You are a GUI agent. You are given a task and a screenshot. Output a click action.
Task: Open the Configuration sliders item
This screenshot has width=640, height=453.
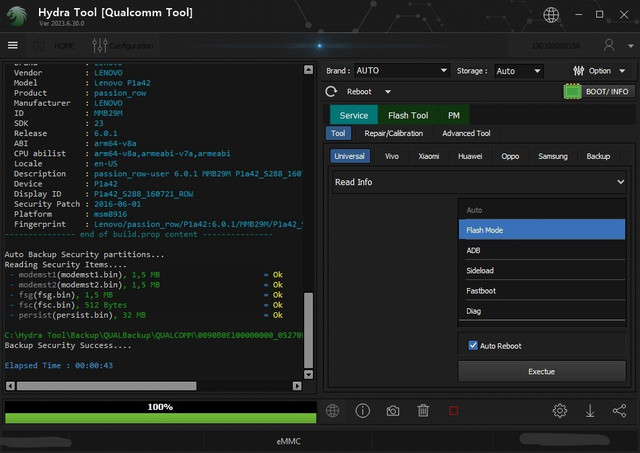[122, 45]
